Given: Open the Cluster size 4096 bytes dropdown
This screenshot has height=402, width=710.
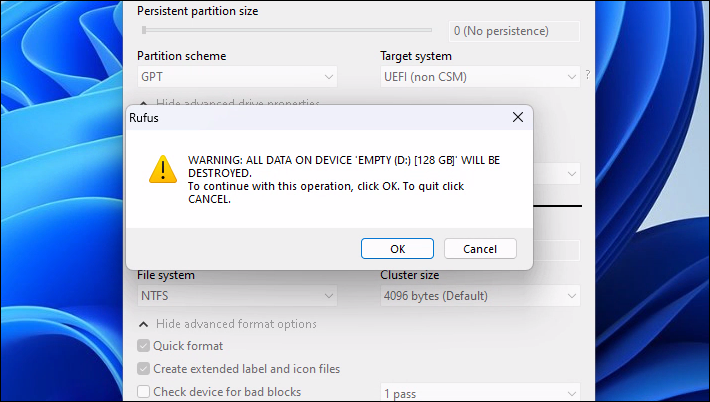Looking at the screenshot, I should click(x=480, y=296).
